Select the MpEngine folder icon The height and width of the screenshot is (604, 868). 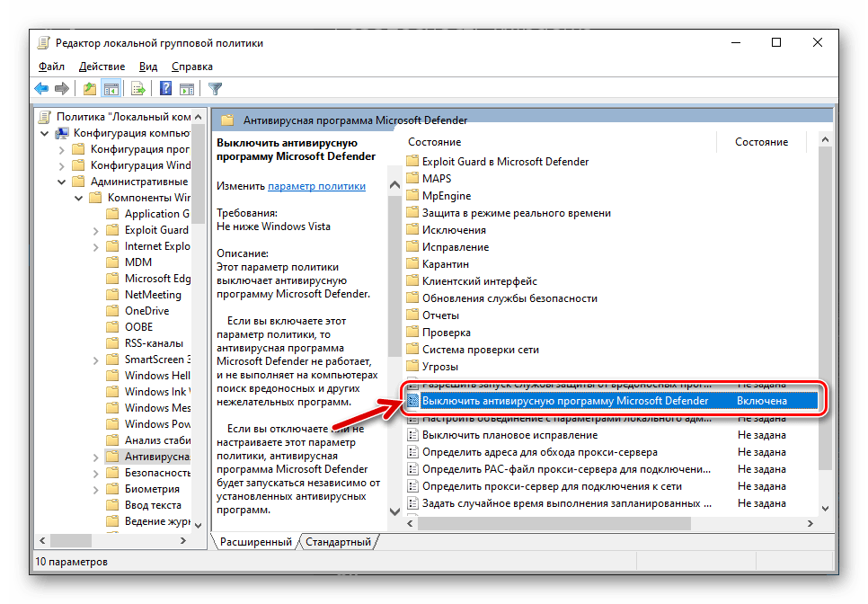(x=412, y=196)
